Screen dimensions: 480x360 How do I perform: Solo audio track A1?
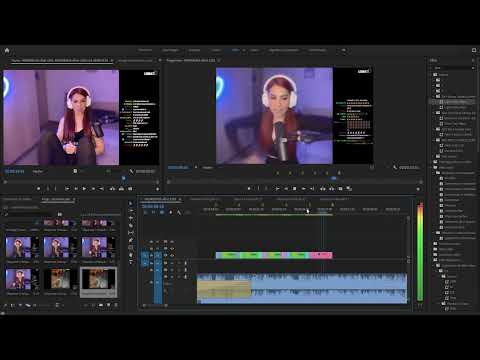point(179,263)
